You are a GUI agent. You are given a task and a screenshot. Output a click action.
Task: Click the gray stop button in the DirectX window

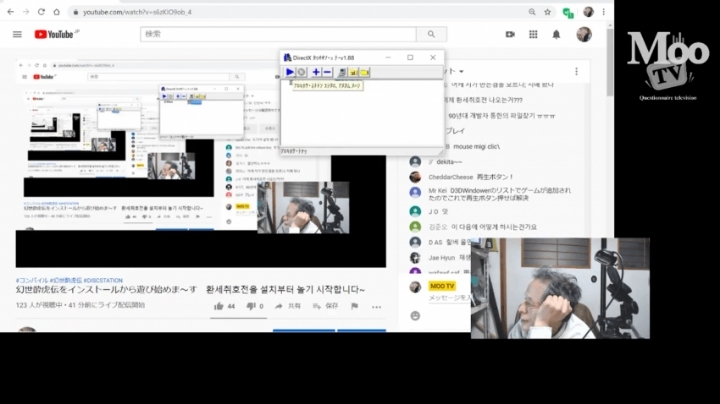coord(301,72)
